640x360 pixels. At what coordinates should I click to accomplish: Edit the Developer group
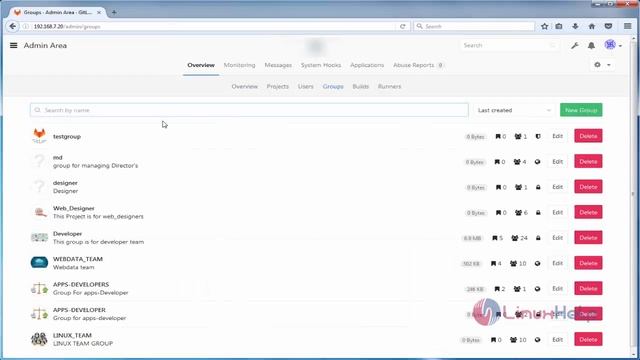[x=558, y=238]
